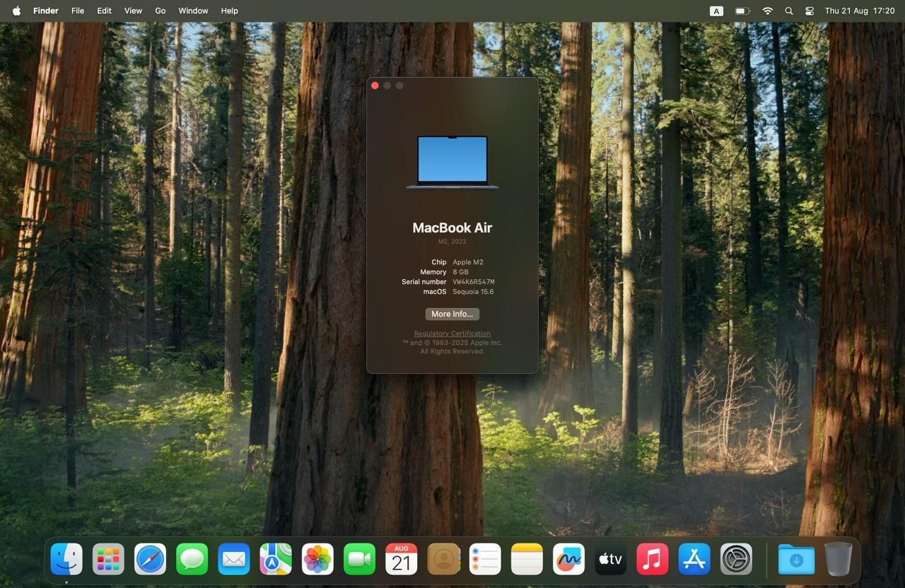Open Mail app in the Dock

click(234, 560)
